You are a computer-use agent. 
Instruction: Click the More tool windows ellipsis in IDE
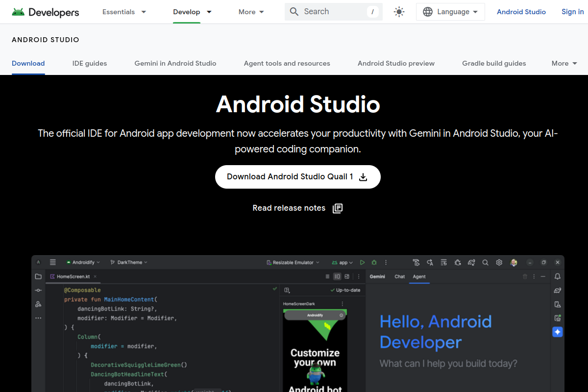point(38,318)
